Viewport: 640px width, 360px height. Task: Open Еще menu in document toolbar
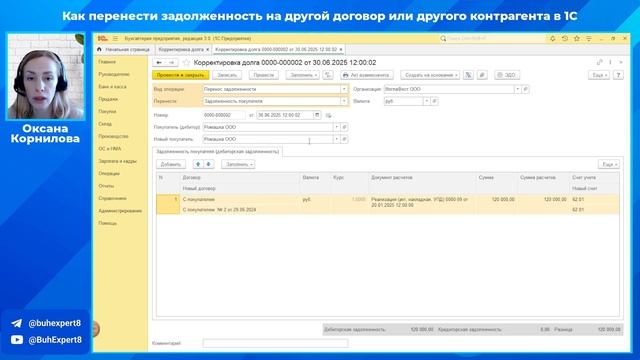pos(599,75)
